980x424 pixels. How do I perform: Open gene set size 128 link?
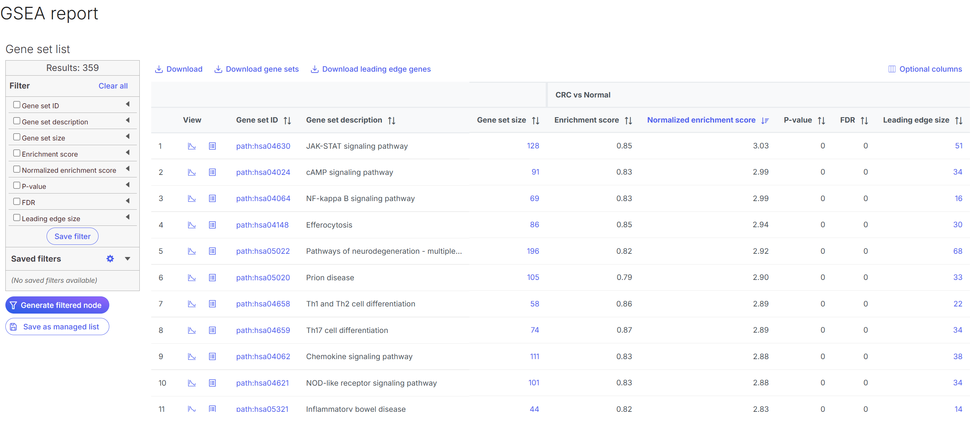533,146
